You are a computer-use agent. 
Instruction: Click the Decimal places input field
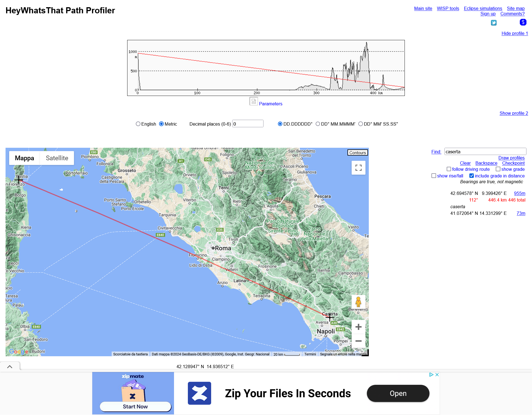point(248,124)
